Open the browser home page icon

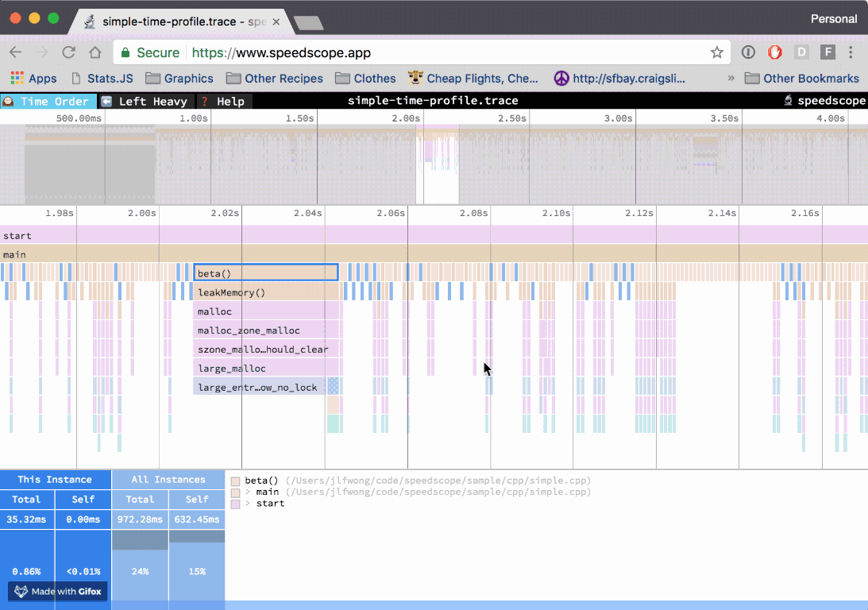[95, 52]
